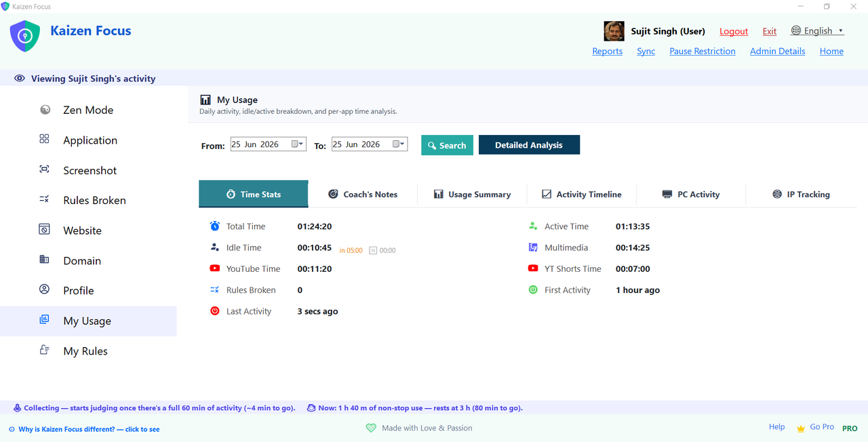Switch to the Activity Timeline tab
Image resolution: width=868 pixels, height=442 pixels.
pos(581,194)
